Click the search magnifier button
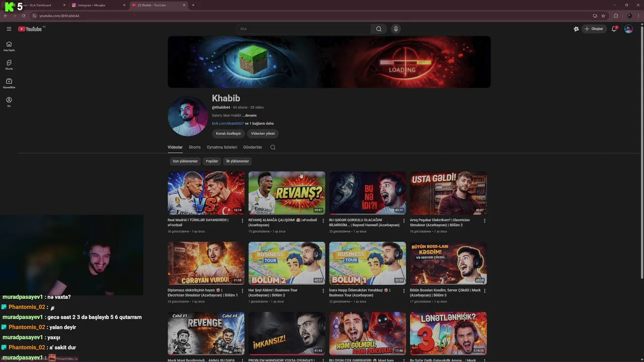 [379, 29]
